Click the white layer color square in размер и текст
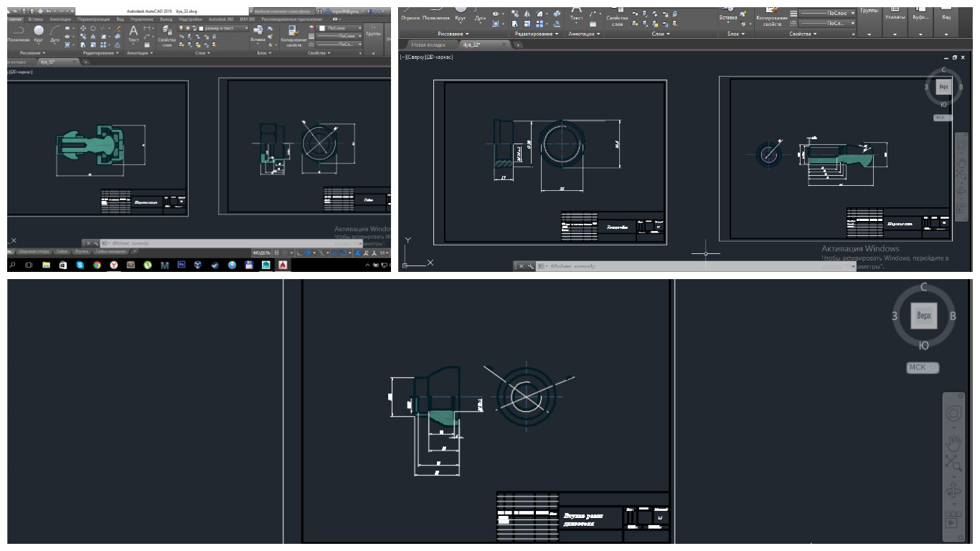 coord(201,28)
